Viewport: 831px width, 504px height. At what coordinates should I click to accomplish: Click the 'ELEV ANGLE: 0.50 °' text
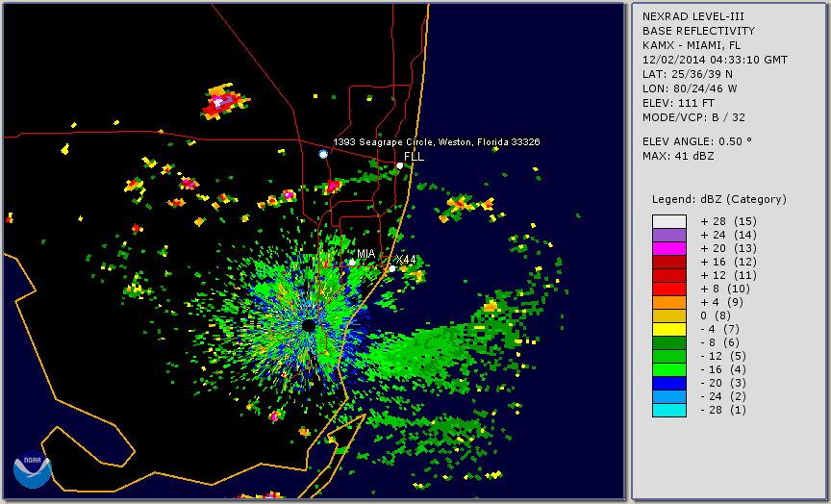click(x=697, y=141)
